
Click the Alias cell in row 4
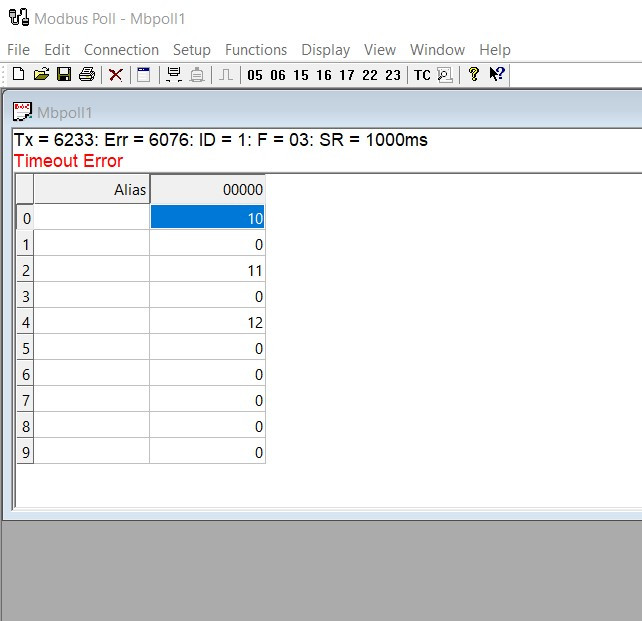[92, 323]
